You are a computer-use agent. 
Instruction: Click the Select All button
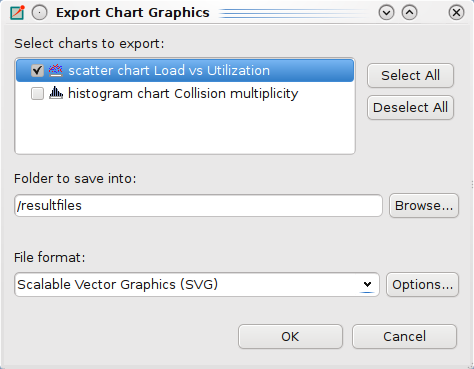[410, 75]
